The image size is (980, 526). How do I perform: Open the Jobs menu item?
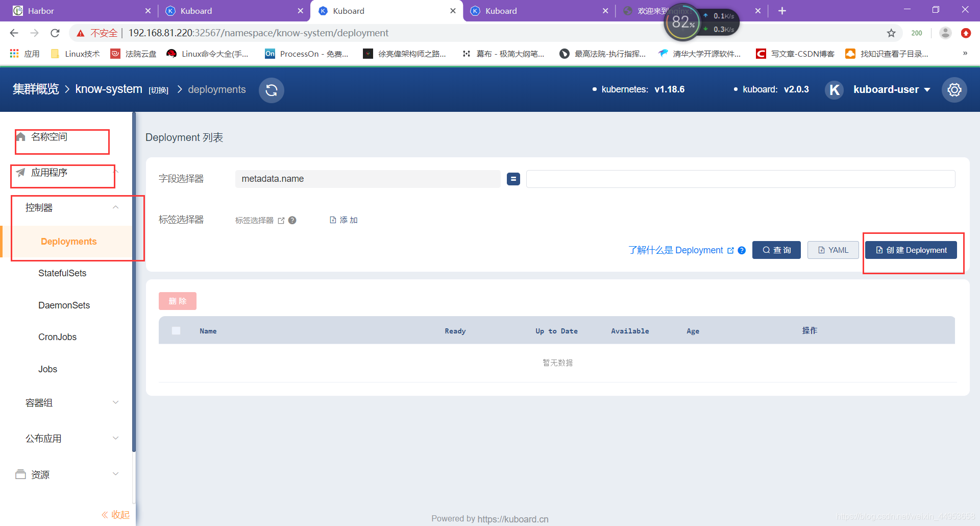coord(47,369)
